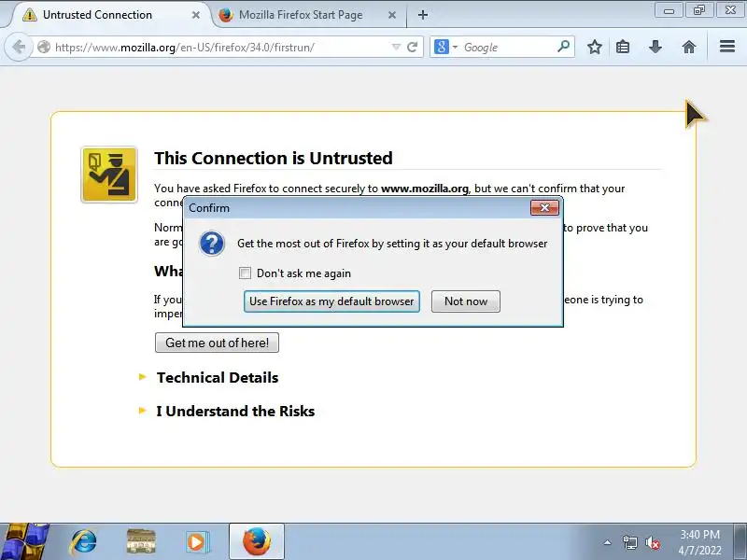This screenshot has width=747, height=560.
Task: Expand I Understand the Risks section
Action: (235, 411)
